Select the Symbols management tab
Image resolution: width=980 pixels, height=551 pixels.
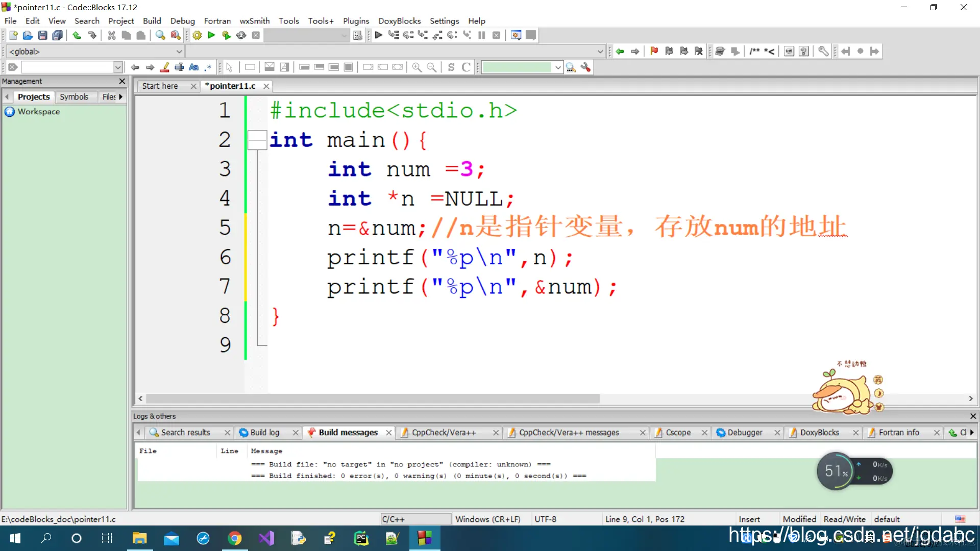pyautogui.click(x=74, y=97)
